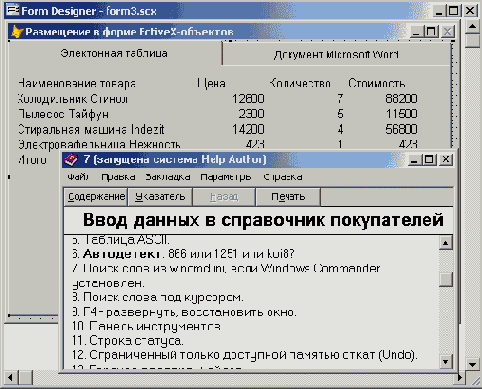The height and width of the screenshot is (389, 482).
Task: Click the disabled Назад button
Action: (224, 197)
